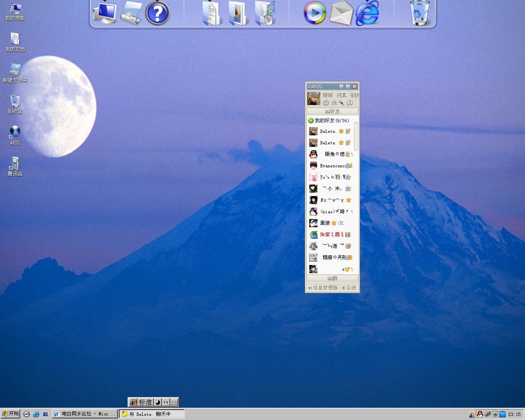Open the help question mark dock icon
The image size is (525, 420).
coord(157,13)
